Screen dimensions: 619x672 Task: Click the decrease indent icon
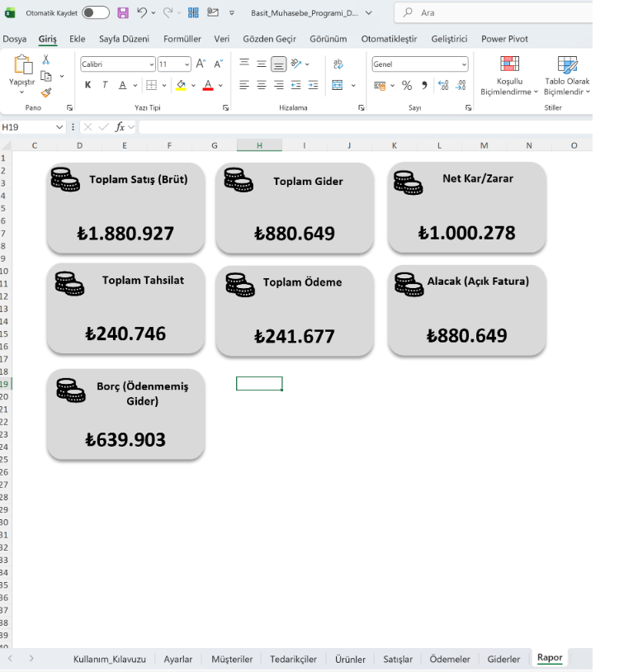tap(296, 85)
